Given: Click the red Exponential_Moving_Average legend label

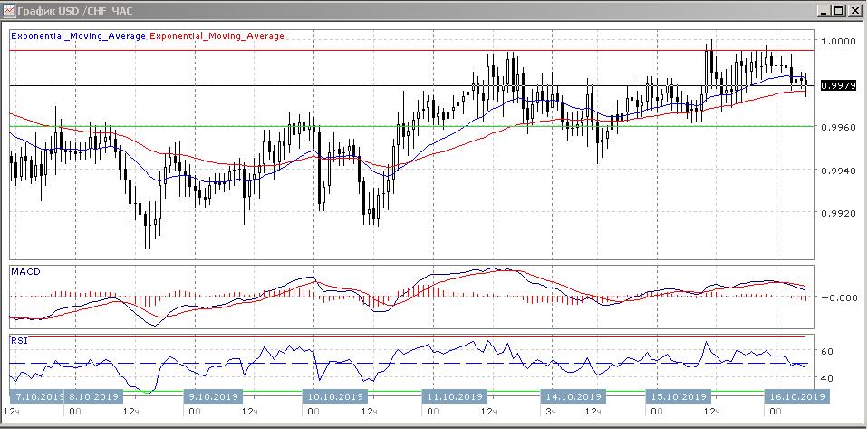Looking at the screenshot, I should click(216, 36).
